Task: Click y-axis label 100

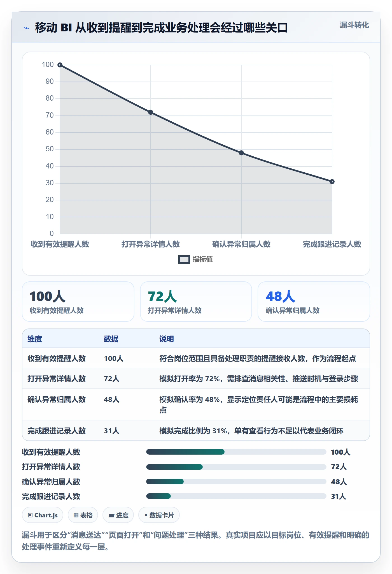Action: pos(48,64)
